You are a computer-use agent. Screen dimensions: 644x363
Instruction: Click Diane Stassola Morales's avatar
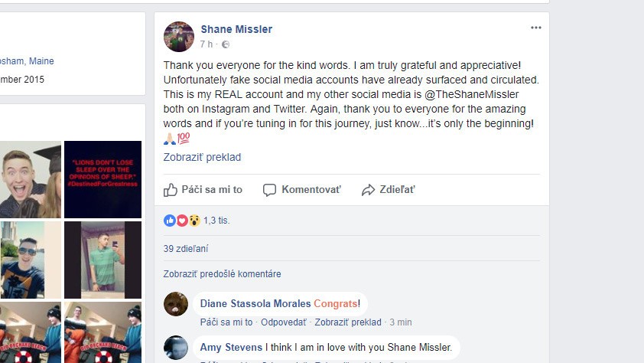click(176, 304)
